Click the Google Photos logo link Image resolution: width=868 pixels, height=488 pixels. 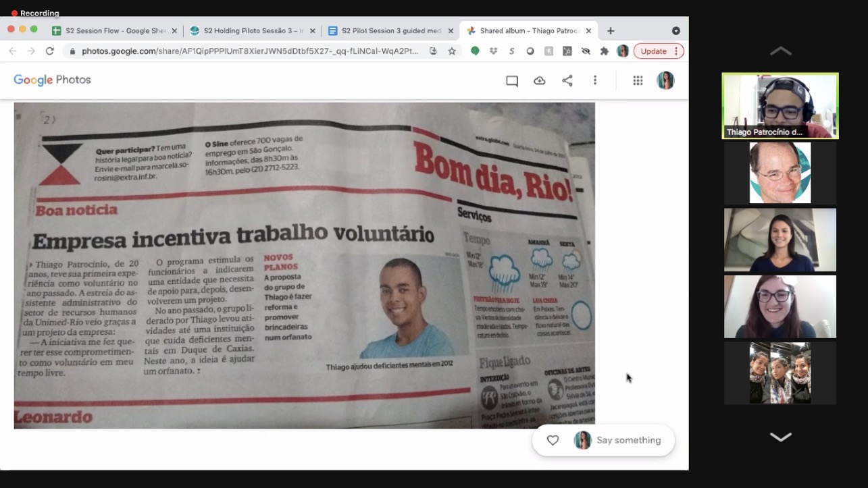52,80
